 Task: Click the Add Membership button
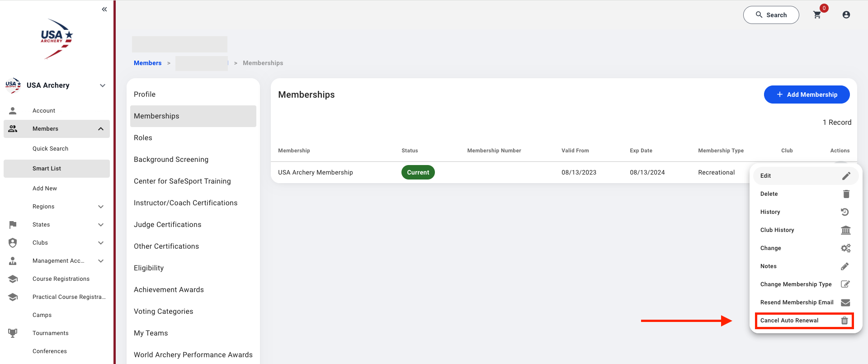point(807,95)
